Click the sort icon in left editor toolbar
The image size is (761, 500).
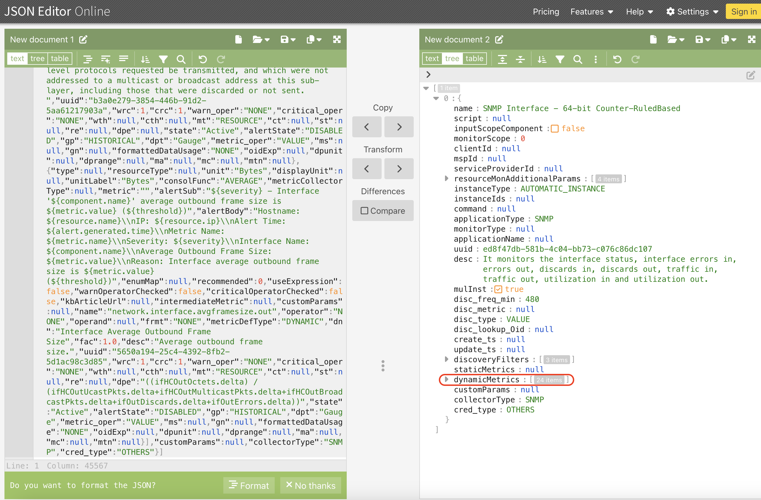click(145, 59)
